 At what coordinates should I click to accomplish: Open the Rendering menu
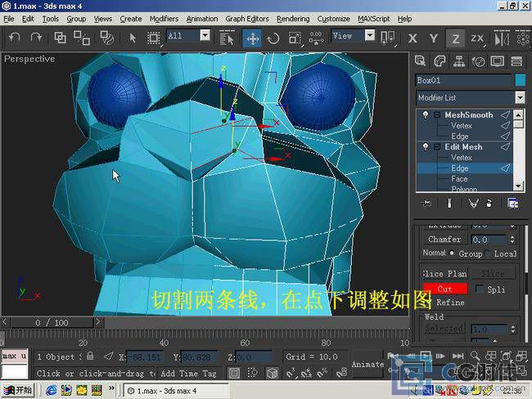pos(292,18)
